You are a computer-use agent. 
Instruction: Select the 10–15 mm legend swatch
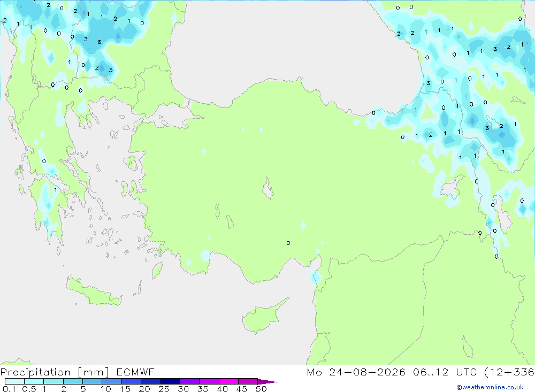click(x=112, y=381)
